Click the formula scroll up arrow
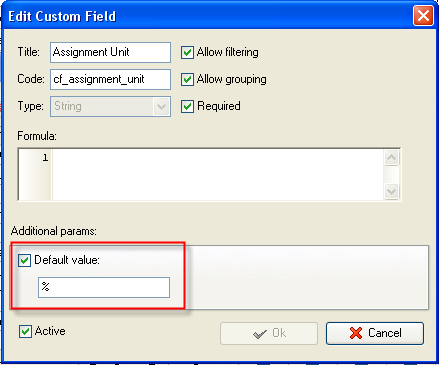 coord(391,157)
